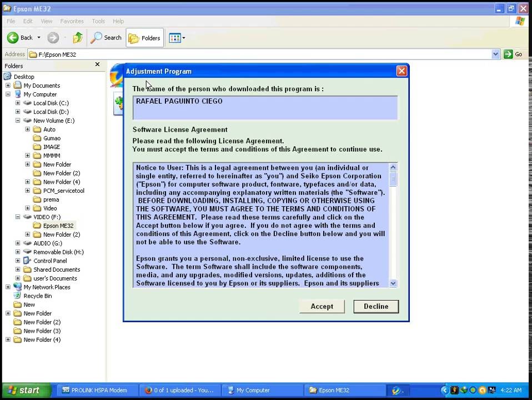Screen dimensions: 532x400
Task: Expand hidden system tray icons arrow
Action: point(444,390)
